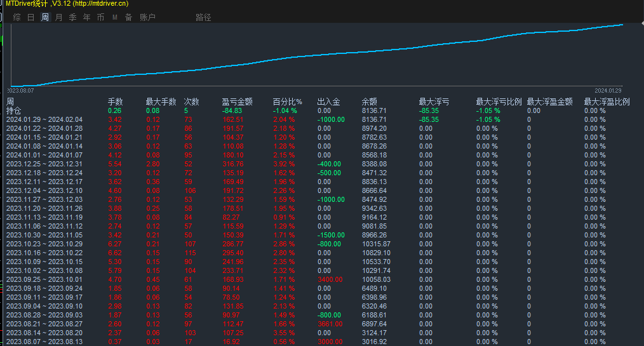Switch to the 季 quarterly tab

(x=73, y=18)
